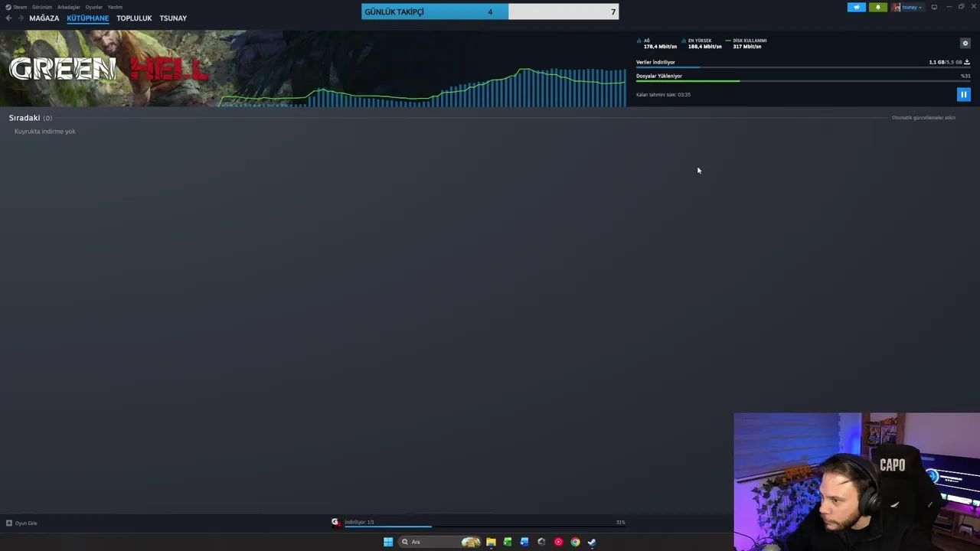Open the gray hexagon app in taskbar
Image resolution: width=980 pixels, height=551 pixels.
[541, 542]
